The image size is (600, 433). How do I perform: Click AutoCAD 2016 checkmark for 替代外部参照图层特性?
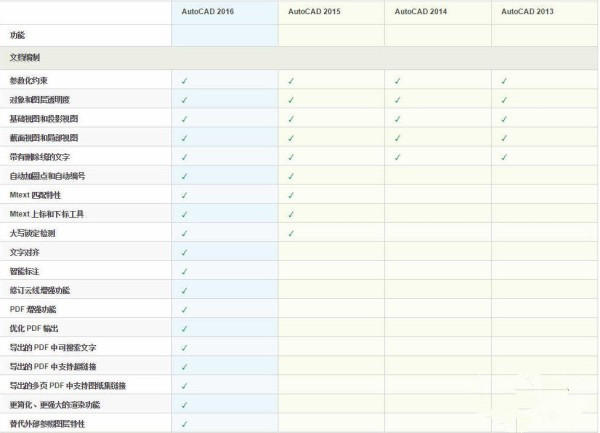coord(185,424)
